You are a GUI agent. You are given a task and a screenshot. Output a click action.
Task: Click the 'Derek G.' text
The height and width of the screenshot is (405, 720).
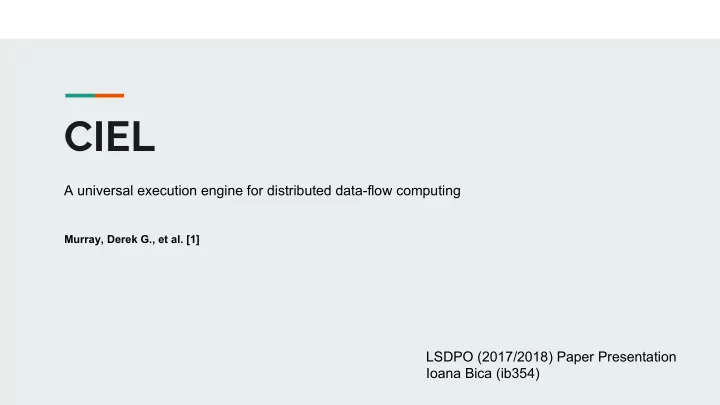[130, 239]
